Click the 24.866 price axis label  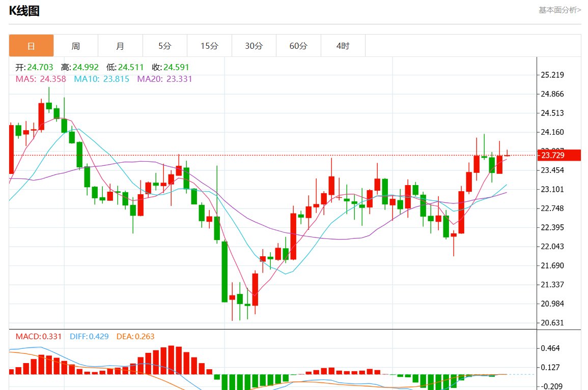pos(552,94)
